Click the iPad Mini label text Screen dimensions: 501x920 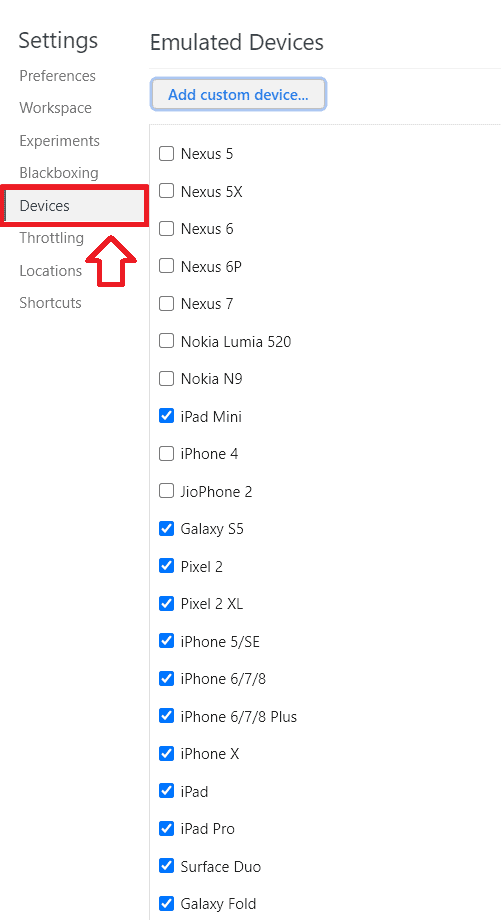[x=211, y=417]
